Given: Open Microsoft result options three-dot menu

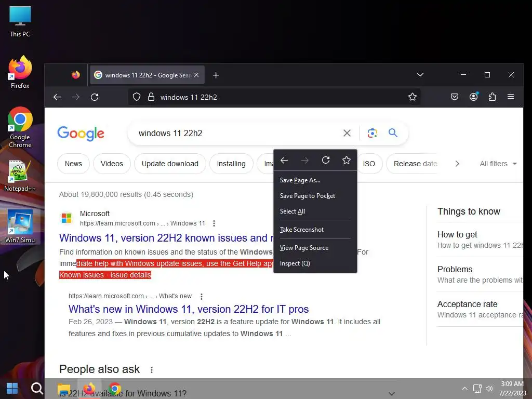Looking at the screenshot, I should (x=214, y=223).
